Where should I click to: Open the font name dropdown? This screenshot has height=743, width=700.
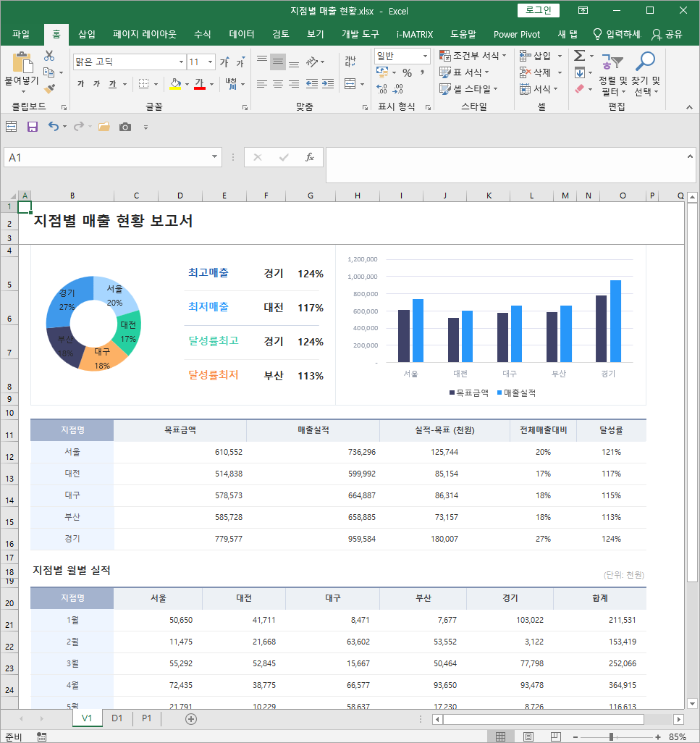[x=180, y=62]
